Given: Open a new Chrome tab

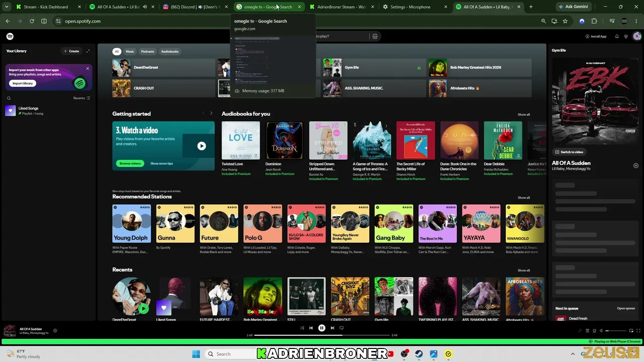Looking at the screenshot, I should coord(531,7).
